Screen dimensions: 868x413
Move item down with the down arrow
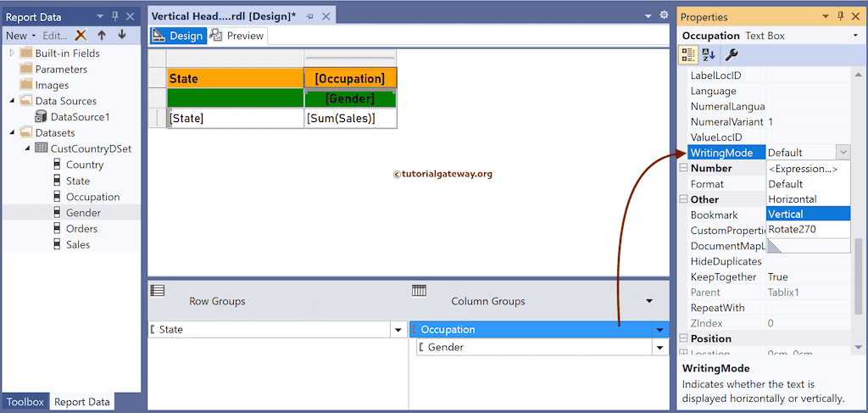(x=122, y=36)
